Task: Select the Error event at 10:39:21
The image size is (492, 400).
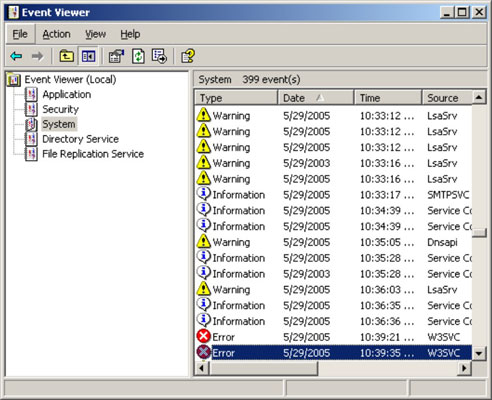Action: 333,337
